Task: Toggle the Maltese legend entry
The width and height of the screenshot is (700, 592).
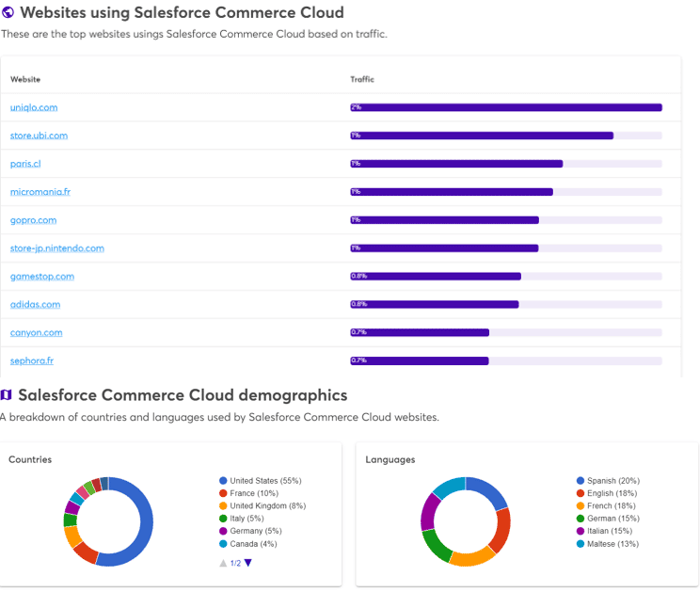Action: 613,544
